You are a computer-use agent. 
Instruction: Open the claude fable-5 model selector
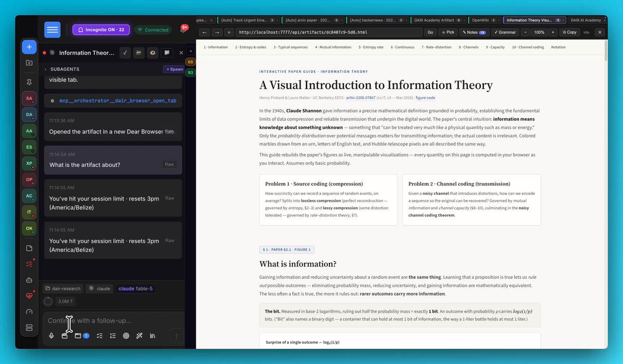[136, 289]
